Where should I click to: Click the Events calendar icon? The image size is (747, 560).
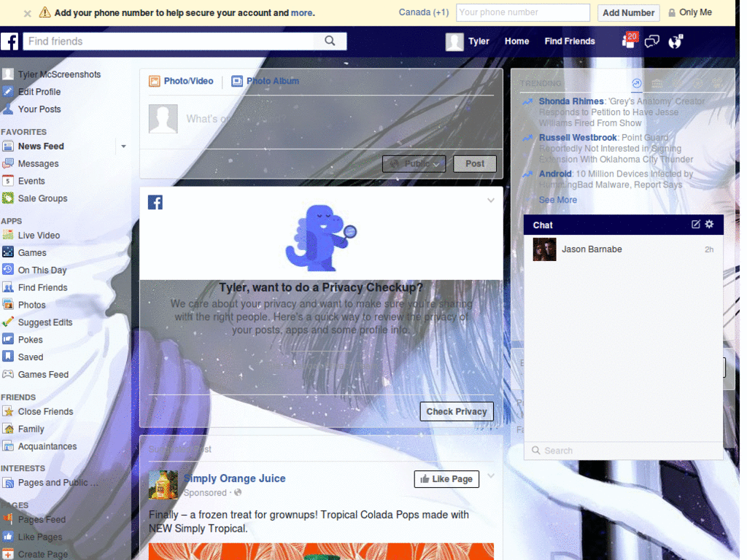(x=8, y=181)
